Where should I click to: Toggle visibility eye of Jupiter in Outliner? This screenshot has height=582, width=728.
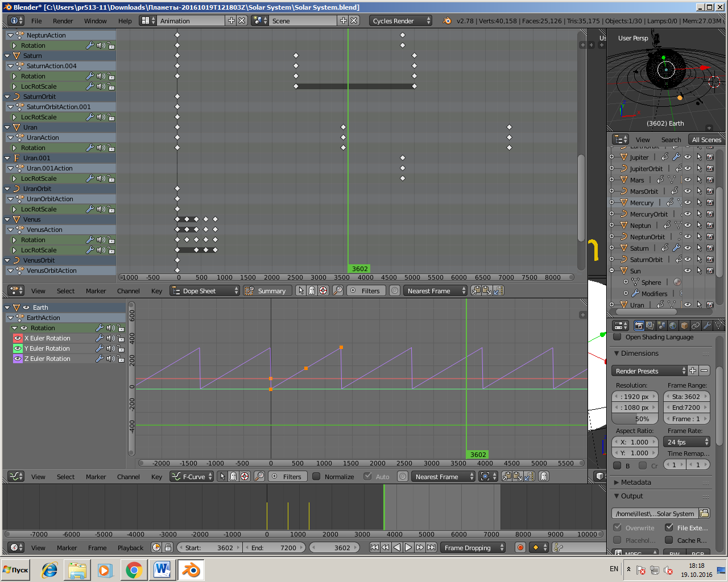click(688, 157)
